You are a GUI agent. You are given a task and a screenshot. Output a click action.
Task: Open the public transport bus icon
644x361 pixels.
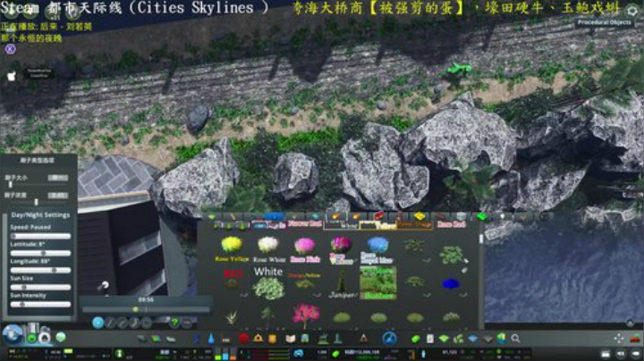(x=305, y=339)
